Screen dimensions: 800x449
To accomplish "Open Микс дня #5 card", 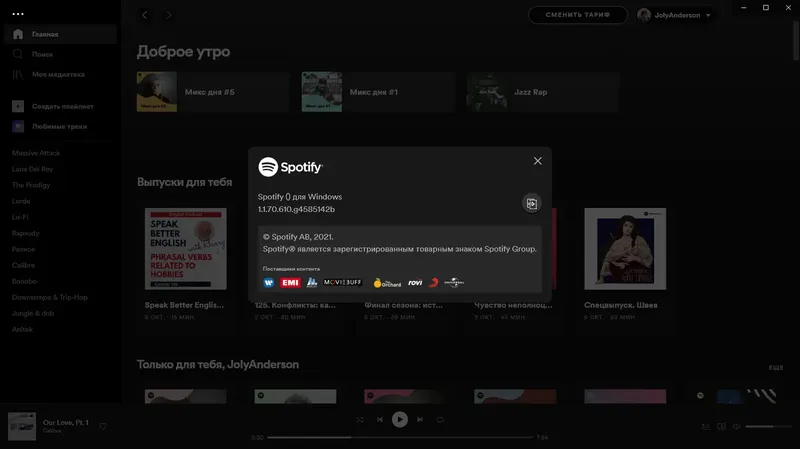I will click(x=213, y=92).
